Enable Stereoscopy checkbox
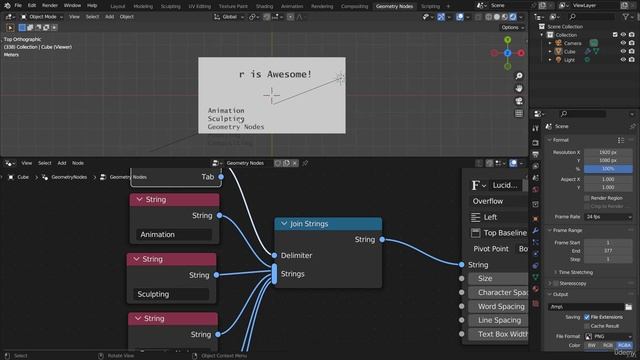The image size is (640, 360). click(556, 283)
